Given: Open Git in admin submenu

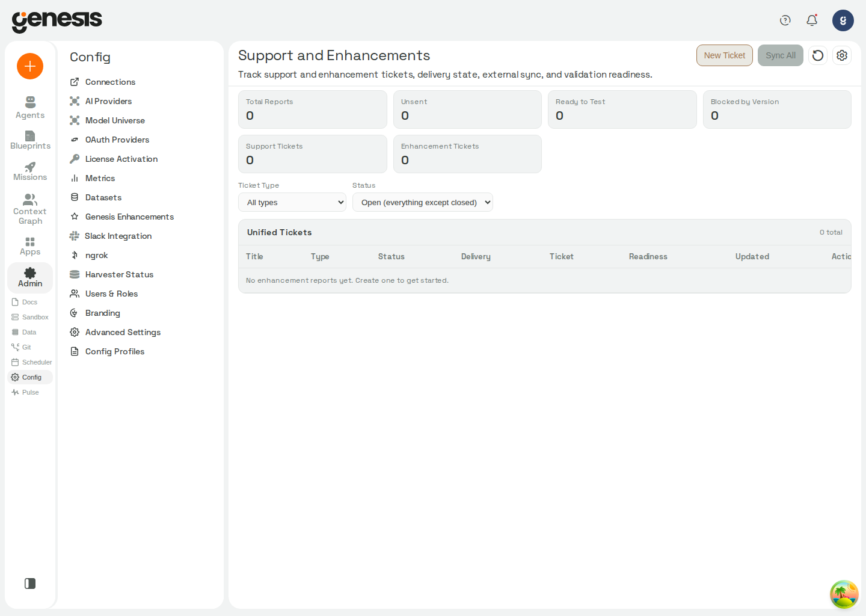Looking at the screenshot, I should click(30, 347).
